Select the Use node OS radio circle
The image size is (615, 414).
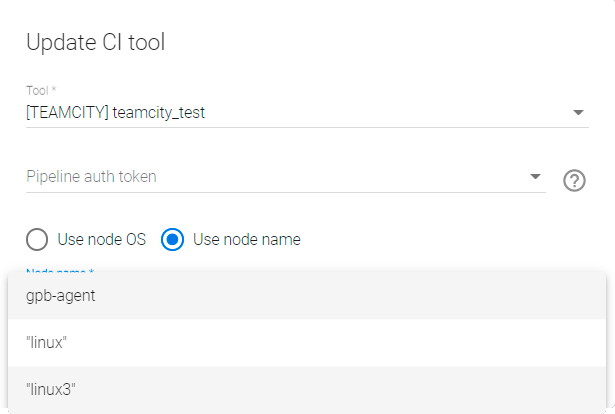point(37,239)
